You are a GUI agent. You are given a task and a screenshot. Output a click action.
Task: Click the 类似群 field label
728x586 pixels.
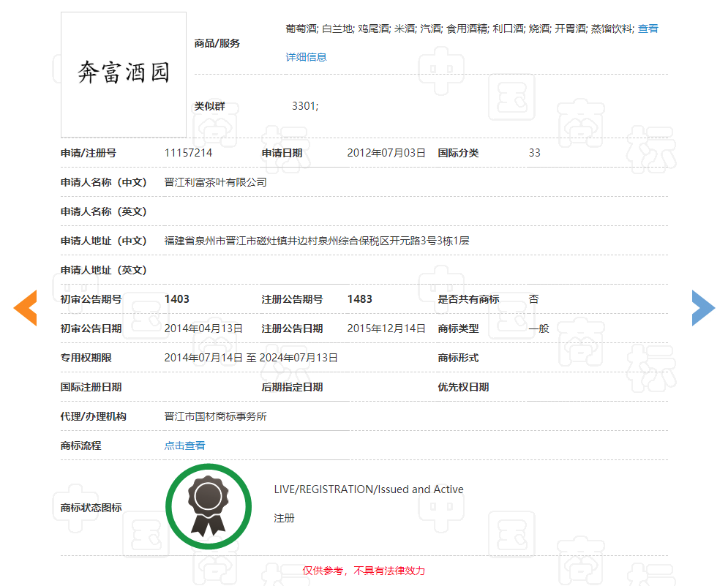coord(209,106)
